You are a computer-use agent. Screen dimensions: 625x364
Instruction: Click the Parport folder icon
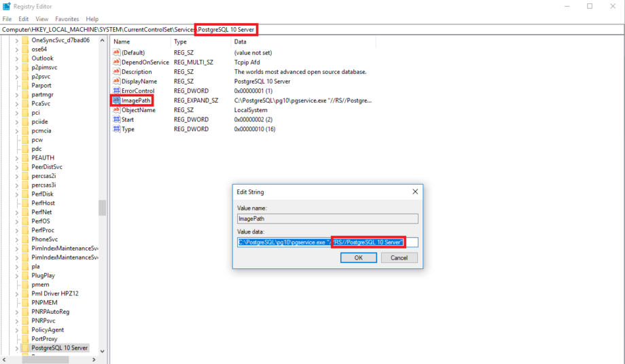tap(26, 85)
